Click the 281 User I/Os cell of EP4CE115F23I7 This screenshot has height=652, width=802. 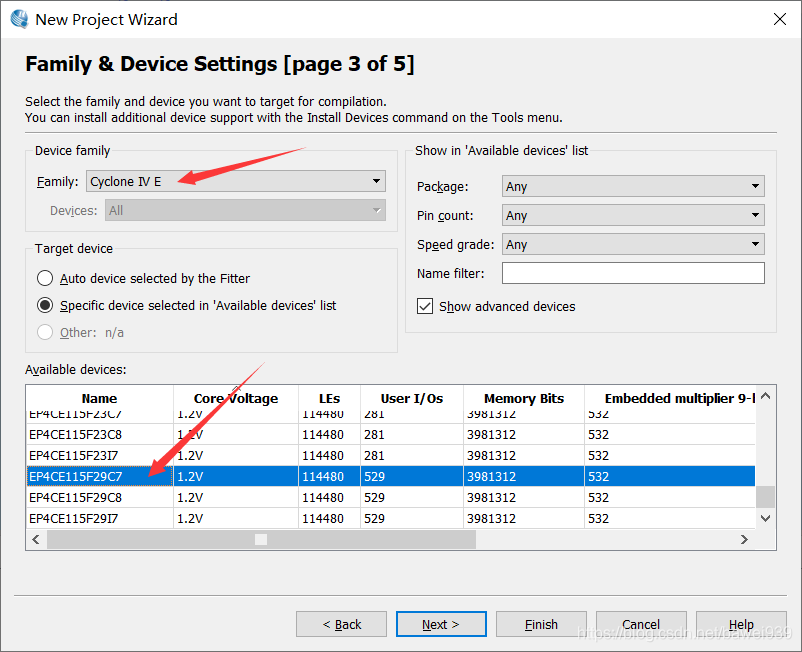coord(412,456)
